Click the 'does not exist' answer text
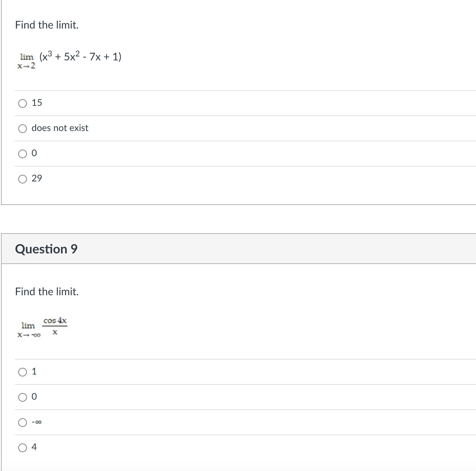This screenshot has height=471, width=476. coord(60,128)
